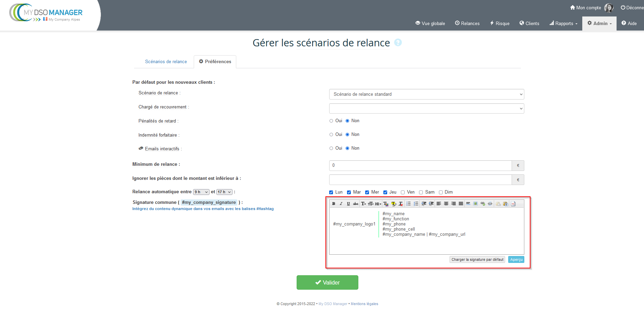Screen dimensions: 644x313
Task: Insert a bulleted list in signature
Action: click(x=408, y=204)
